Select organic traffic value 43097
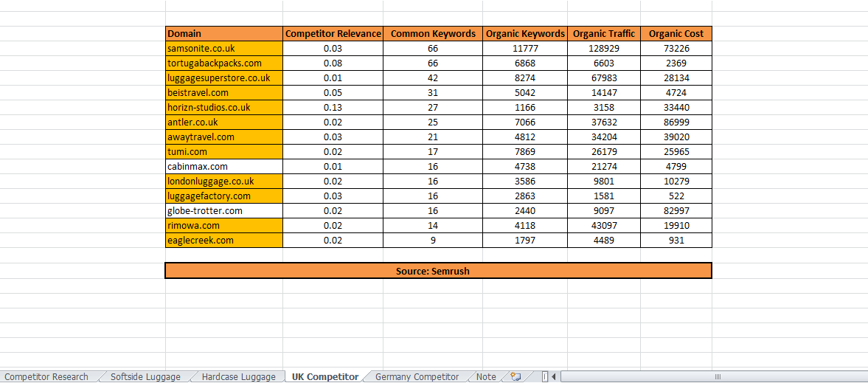 pyautogui.click(x=604, y=226)
